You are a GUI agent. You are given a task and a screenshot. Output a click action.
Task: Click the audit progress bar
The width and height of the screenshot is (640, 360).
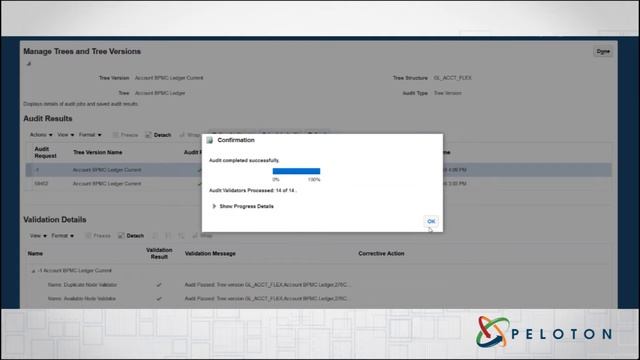[x=296, y=171]
